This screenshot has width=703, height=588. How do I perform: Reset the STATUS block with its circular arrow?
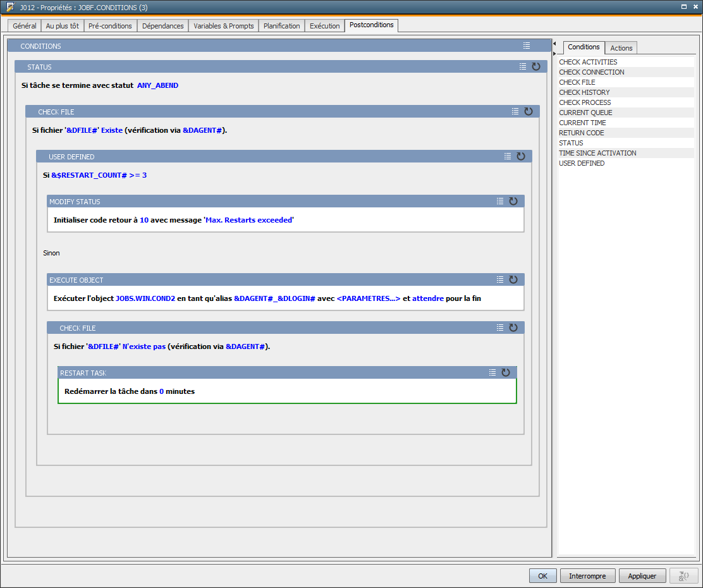tap(535, 67)
